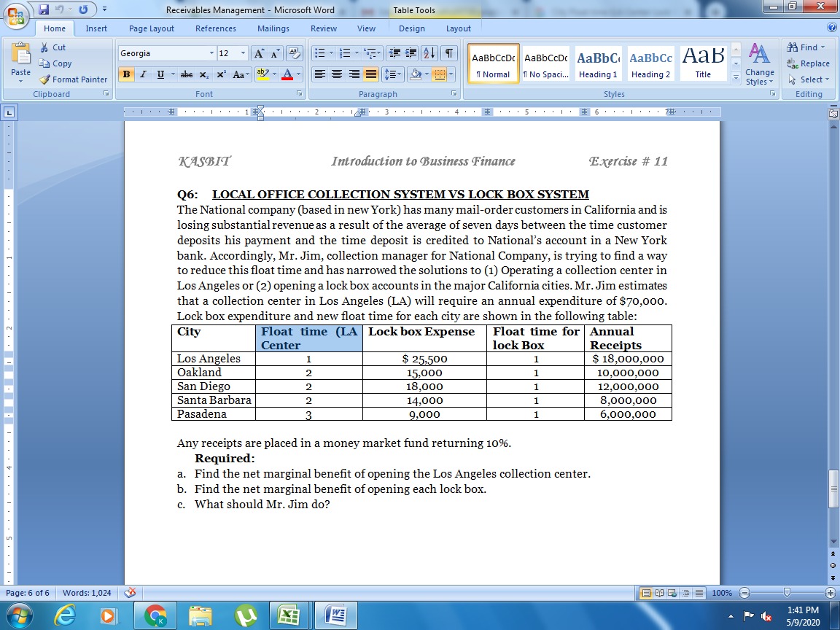Apply the Title style

(703, 63)
